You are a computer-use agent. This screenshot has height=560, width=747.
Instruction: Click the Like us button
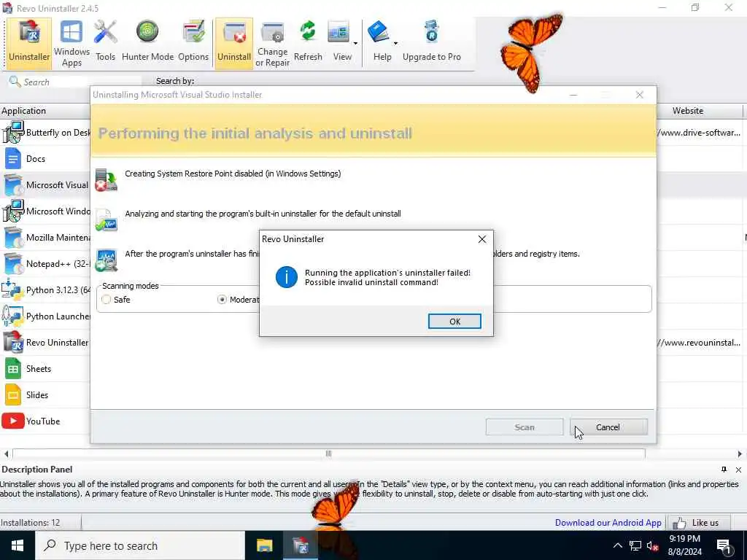point(698,523)
